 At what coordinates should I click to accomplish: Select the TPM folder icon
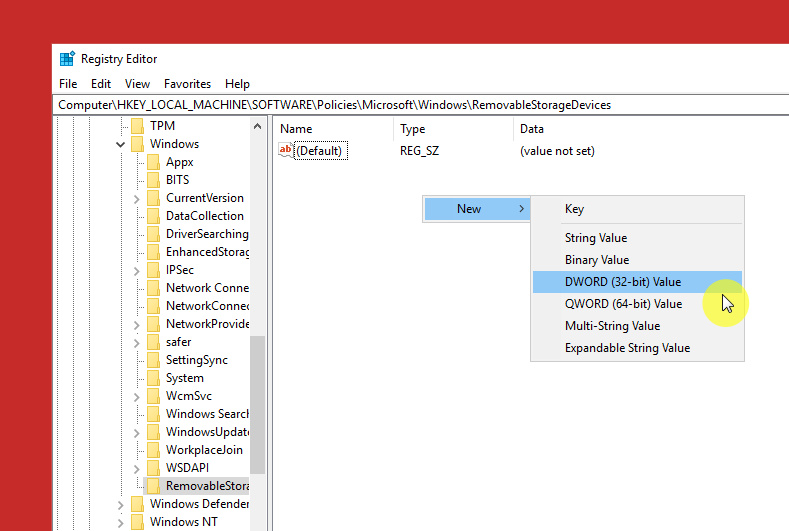click(x=137, y=126)
